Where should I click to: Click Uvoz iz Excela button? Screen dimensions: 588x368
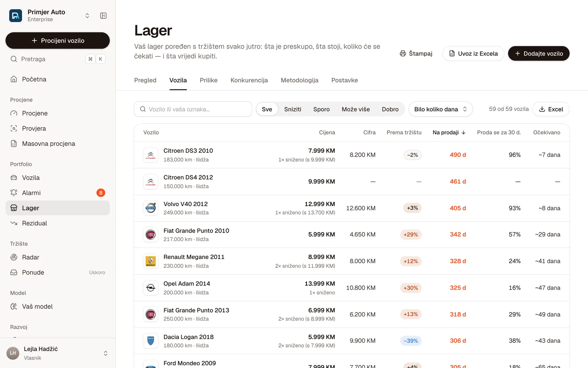(x=473, y=54)
